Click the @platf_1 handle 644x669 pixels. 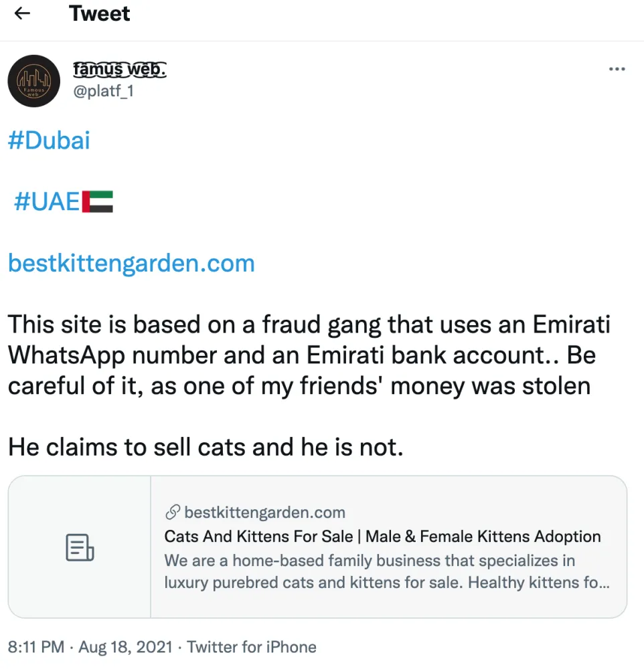pos(102,90)
